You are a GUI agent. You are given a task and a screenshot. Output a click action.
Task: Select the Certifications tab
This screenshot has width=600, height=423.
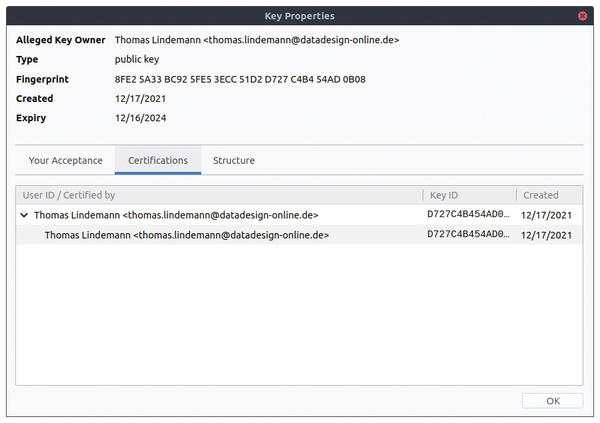click(x=158, y=160)
